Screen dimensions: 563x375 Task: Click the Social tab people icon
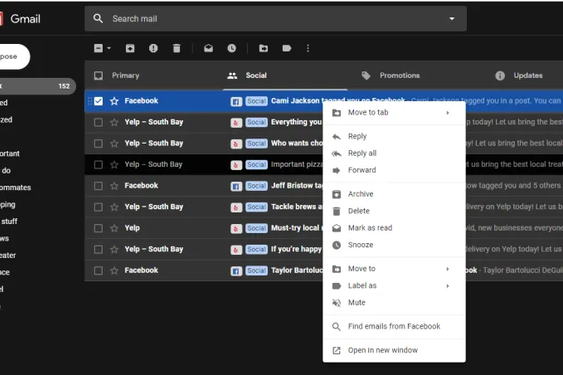coord(232,75)
